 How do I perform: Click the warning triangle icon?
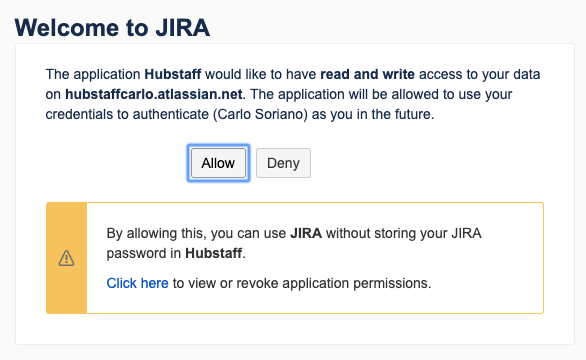67,258
